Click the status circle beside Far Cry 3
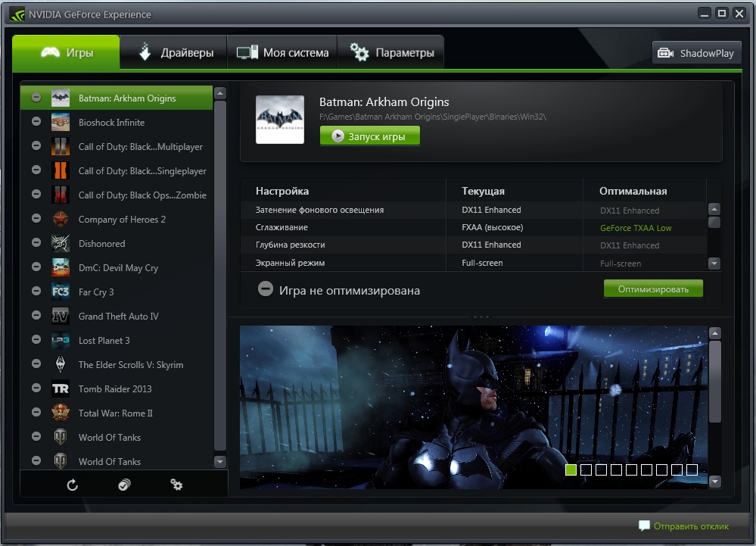This screenshot has width=756, height=546. 36,290
